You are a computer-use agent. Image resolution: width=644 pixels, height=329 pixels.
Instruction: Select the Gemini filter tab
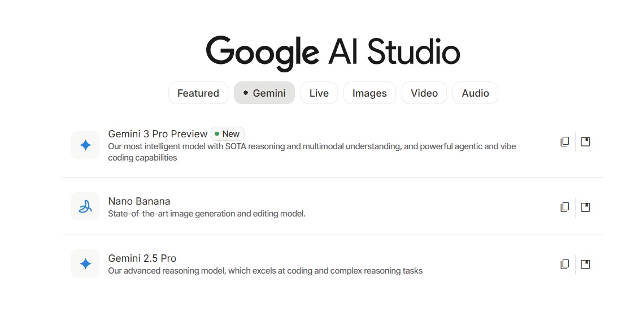coord(264,93)
